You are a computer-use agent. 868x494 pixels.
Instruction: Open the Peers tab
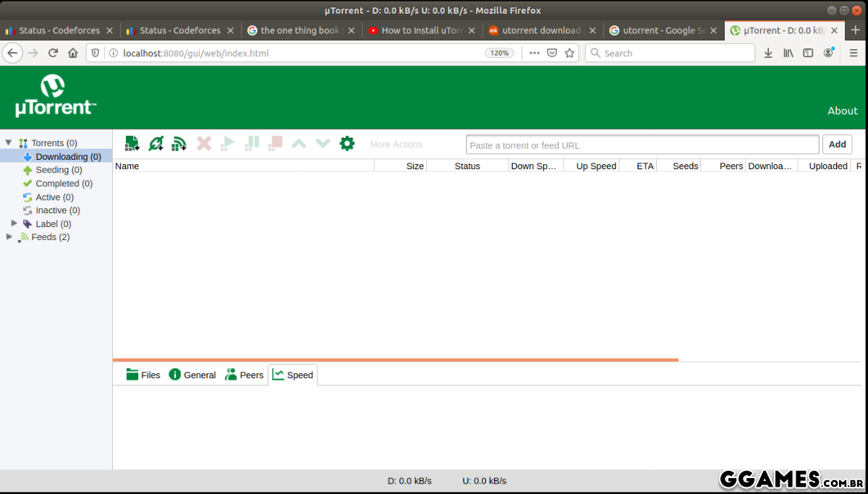244,375
